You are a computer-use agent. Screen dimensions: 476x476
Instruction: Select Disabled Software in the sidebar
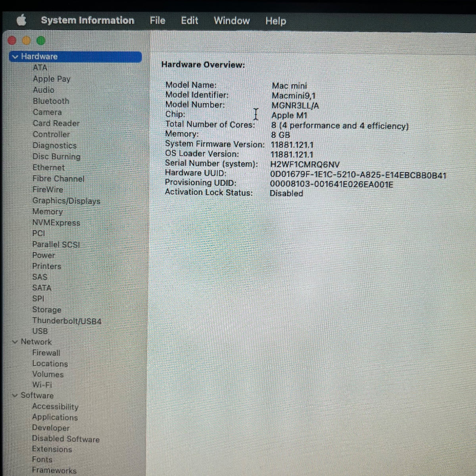tap(66, 439)
